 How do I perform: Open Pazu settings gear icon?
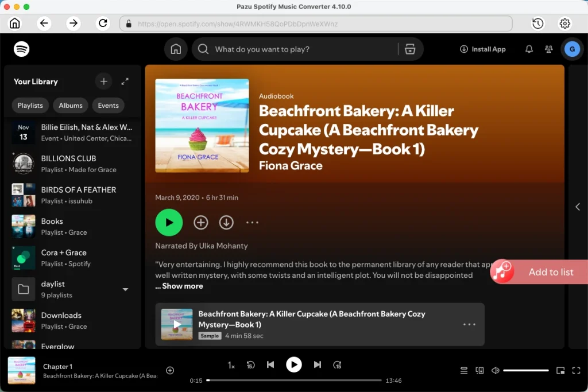click(x=565, y=24)
